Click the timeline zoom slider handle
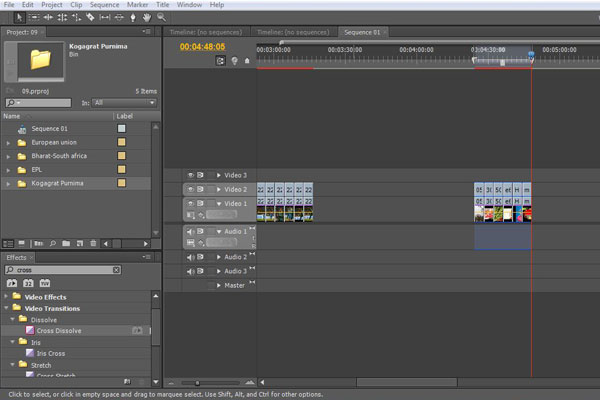 coord(196,382)
